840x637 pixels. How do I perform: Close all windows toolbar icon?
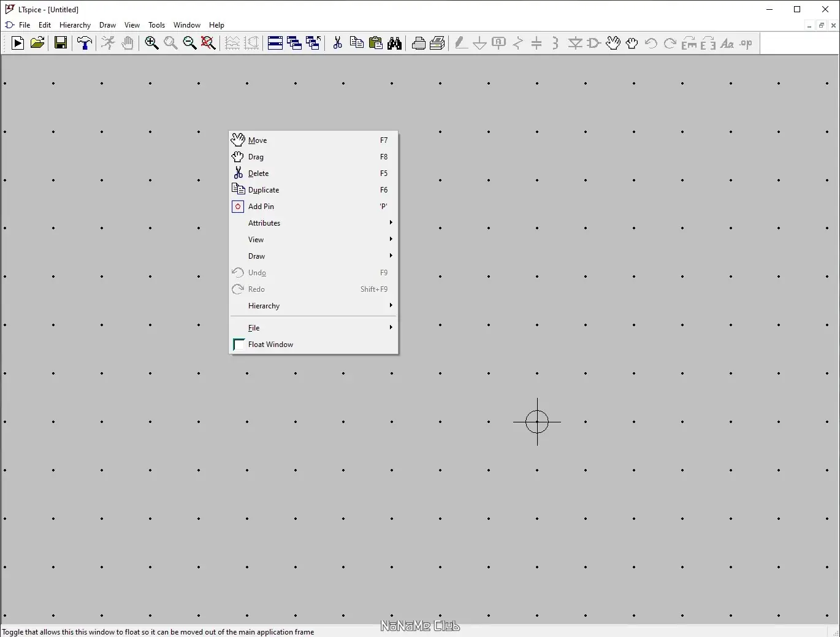pyautogui.click(x=313, y=43)
